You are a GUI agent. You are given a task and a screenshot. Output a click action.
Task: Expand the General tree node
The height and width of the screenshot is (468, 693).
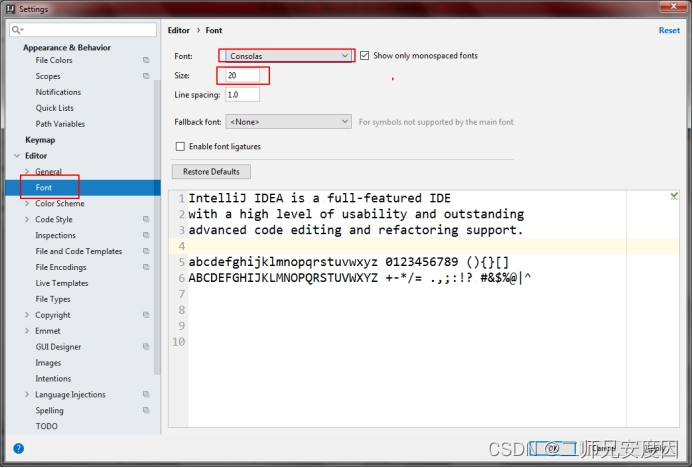[27, 171]
